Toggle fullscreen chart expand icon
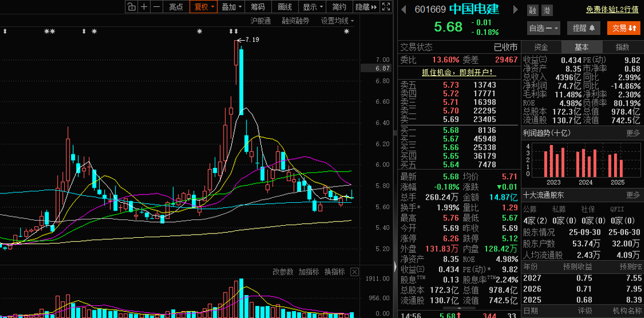Screen dimensions: 644x318 (386, 6)
